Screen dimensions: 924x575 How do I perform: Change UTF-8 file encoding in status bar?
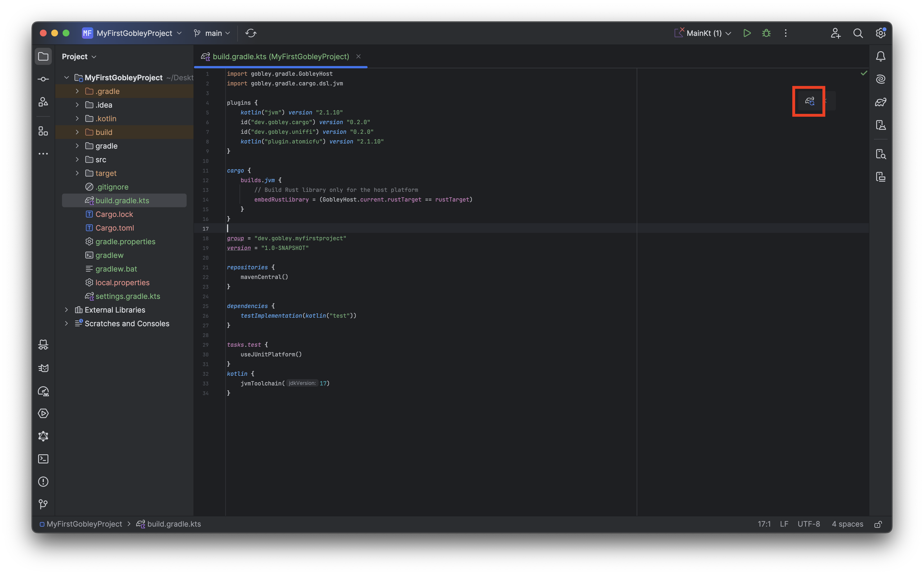click(x=808, y=524)
